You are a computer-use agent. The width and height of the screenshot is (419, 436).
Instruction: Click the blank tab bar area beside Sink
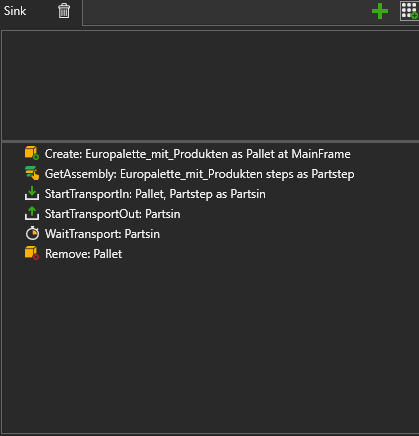(x=225, y=12)
